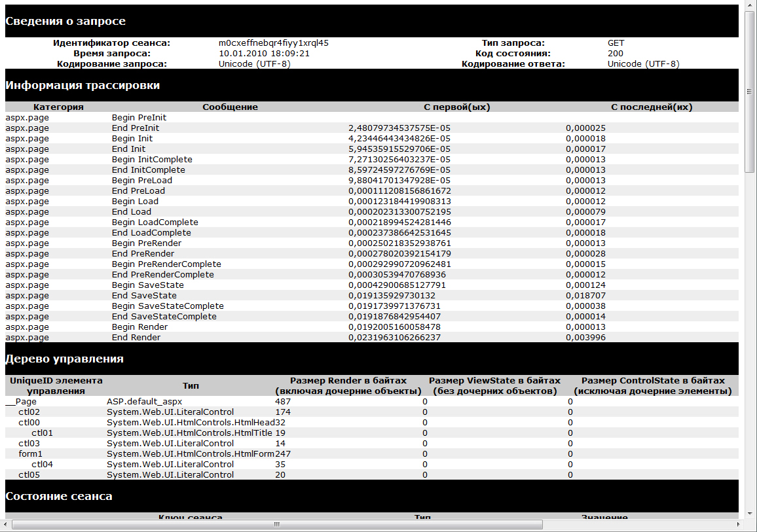Select the 'Состояние сеанса' section heading
This screenshot has height=532, width=757.
[x=59, y=496]
